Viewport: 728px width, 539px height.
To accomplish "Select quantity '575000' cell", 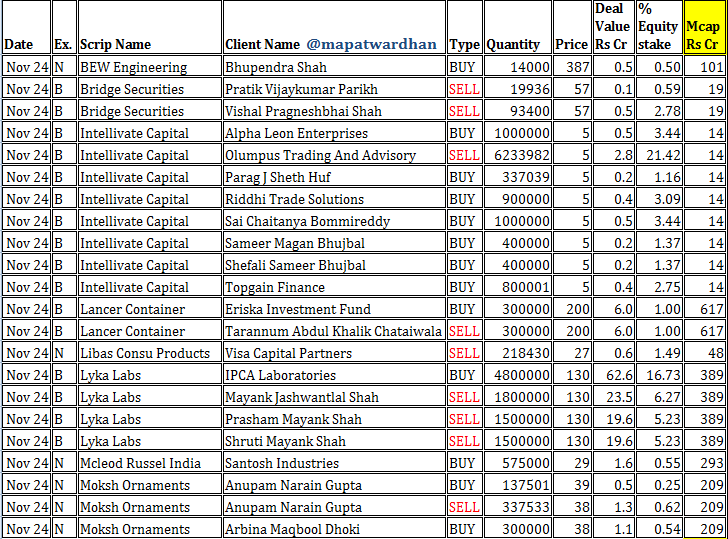I will click(518, 463).
